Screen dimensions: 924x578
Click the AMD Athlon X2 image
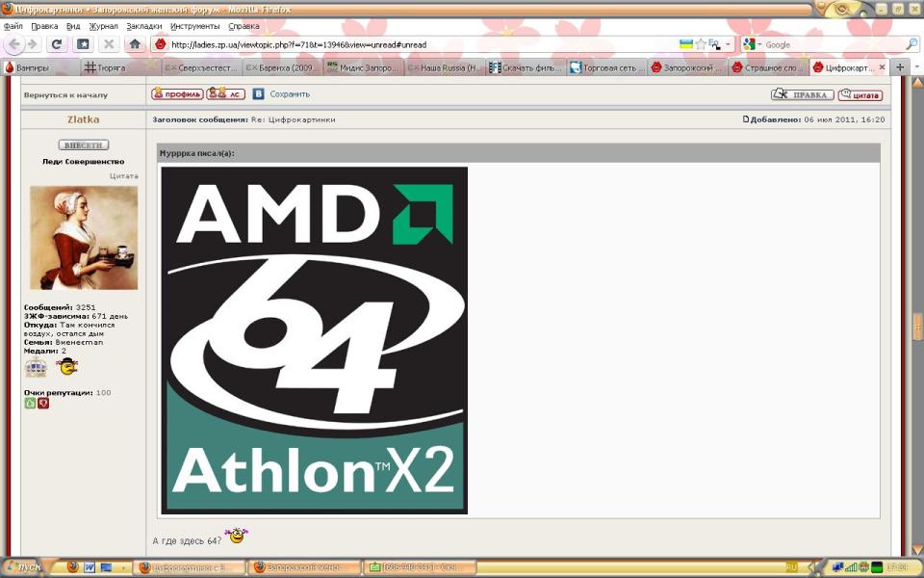pyautogui.click(x=314, y=340)
